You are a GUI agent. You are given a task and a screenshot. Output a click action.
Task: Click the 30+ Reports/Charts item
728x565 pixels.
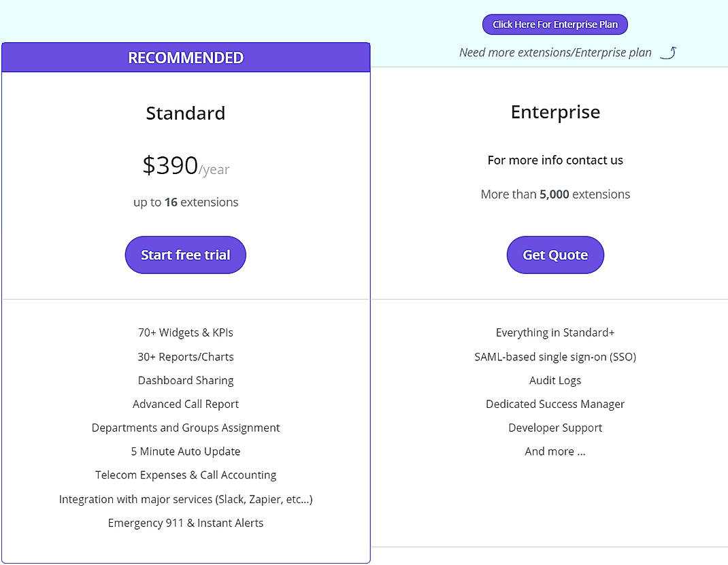pyautogui.click(x=185, y=356)
